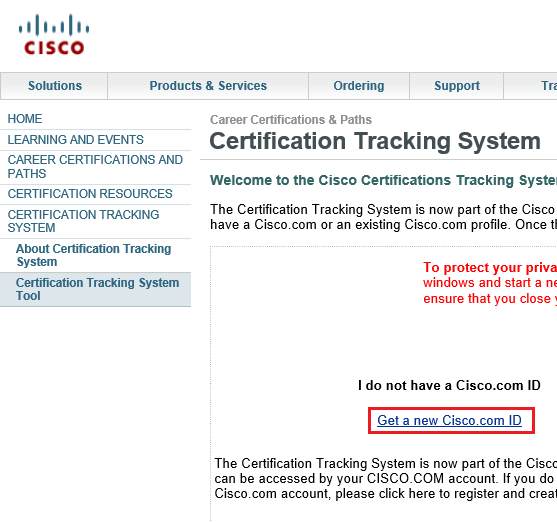Go to HOME in the sidebar

point(25,119)
